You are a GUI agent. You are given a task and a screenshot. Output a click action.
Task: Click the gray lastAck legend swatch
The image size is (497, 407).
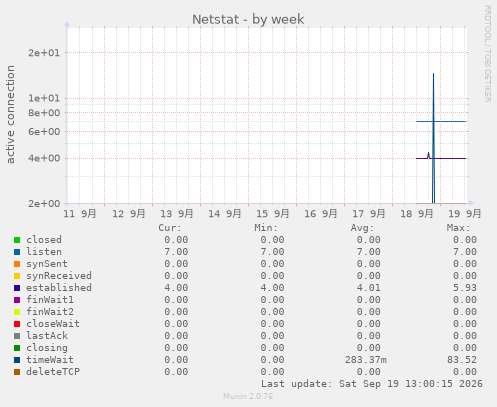[17, 336]
